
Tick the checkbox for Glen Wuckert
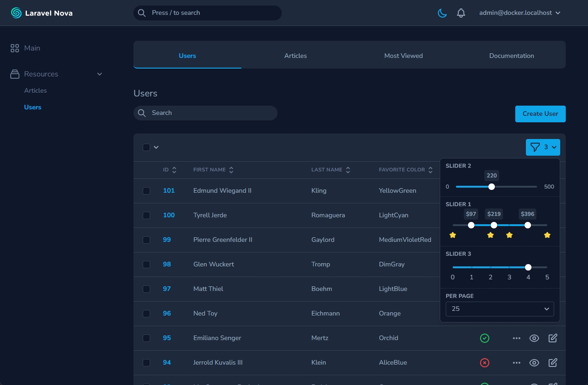(x=146, y=265)
